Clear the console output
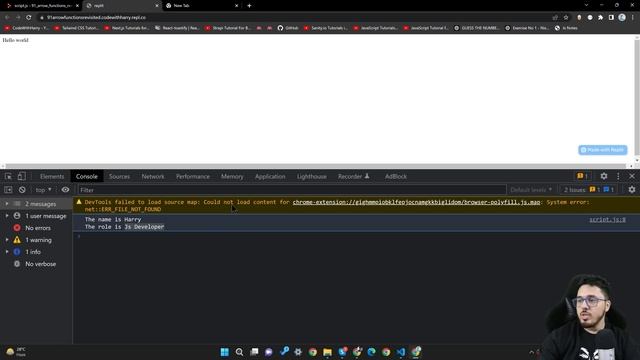The height and width of the screenshot is (360, 640). click(22, 190)
